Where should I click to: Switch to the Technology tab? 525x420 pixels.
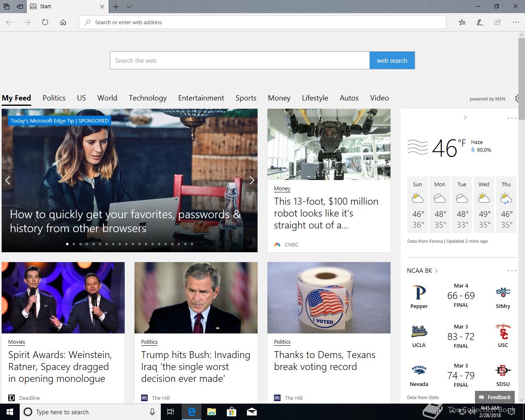(148, 98)
